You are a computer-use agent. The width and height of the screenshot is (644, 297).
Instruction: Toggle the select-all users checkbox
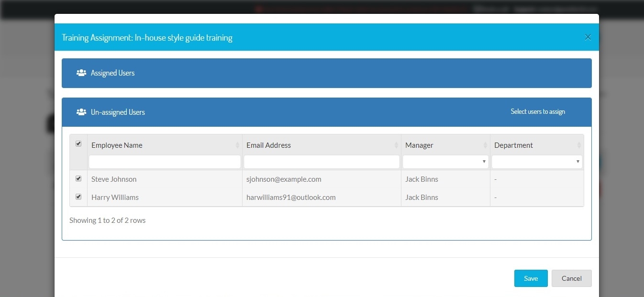(78, 143)
